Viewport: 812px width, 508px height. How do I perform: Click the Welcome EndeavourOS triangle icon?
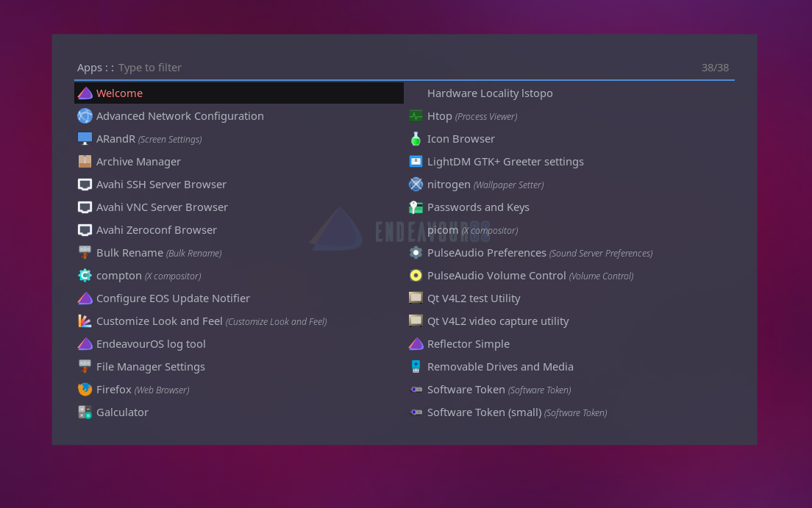tap(85, 93)
